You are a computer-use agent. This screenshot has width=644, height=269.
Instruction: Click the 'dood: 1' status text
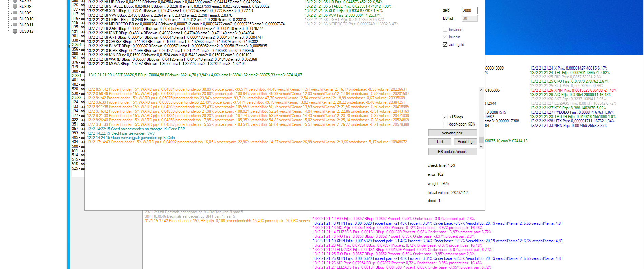434,201
